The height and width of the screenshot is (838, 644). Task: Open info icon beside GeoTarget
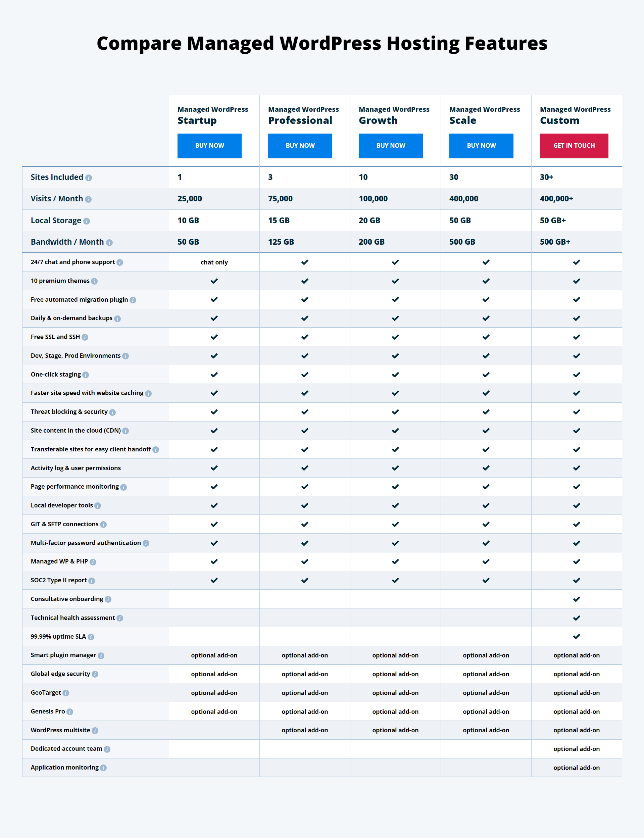pos(66,693)
